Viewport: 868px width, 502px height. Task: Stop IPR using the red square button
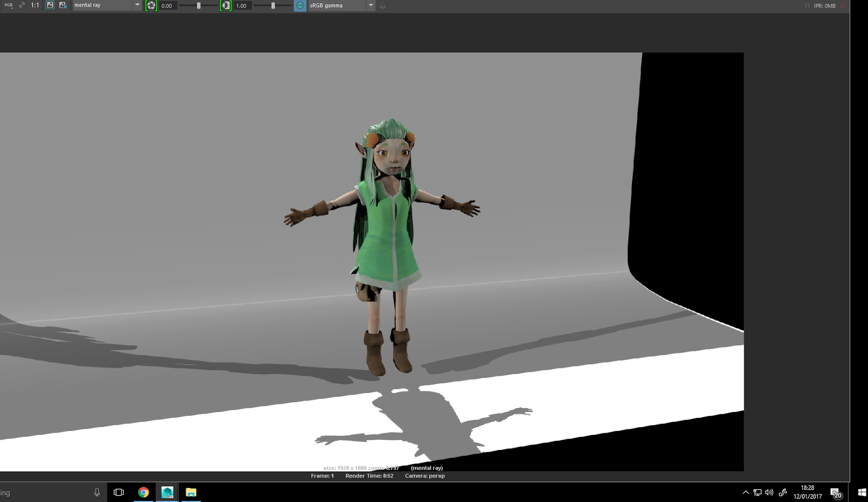coord(843,5)
